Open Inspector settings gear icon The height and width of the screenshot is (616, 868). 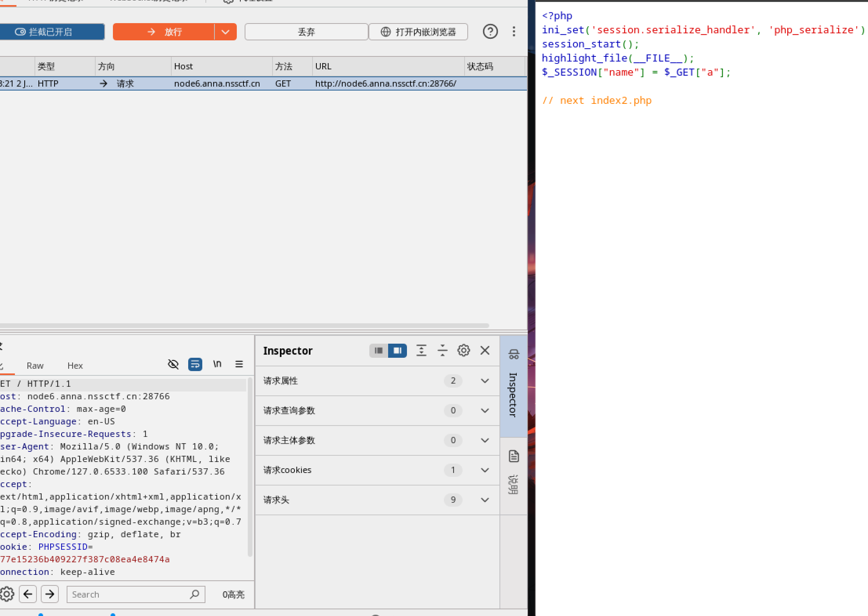pos(463,350)
